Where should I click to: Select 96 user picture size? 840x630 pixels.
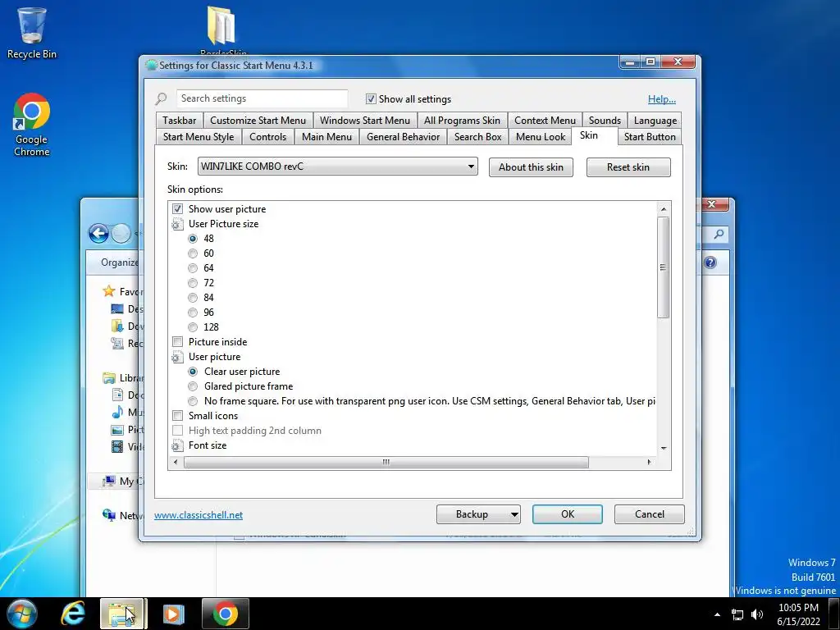193,313
